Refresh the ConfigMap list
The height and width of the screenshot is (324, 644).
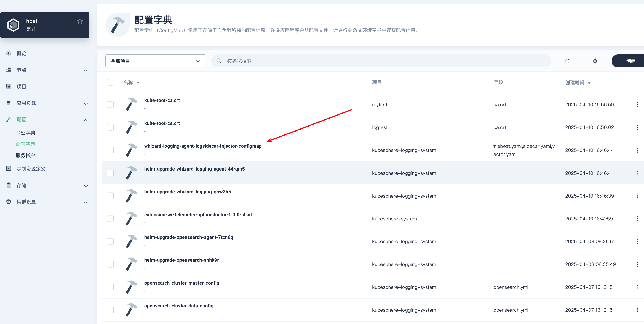click(567, 61)
